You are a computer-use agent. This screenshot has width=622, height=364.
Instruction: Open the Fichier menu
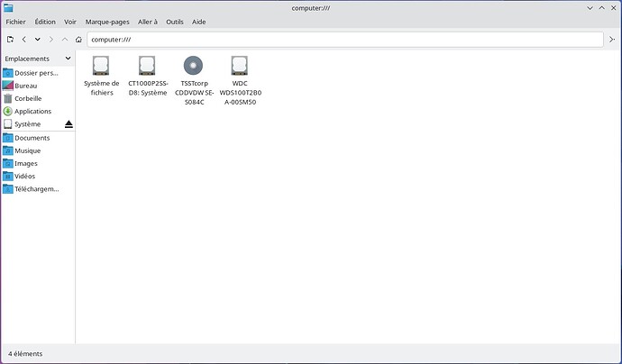click(x=15, y=22)
